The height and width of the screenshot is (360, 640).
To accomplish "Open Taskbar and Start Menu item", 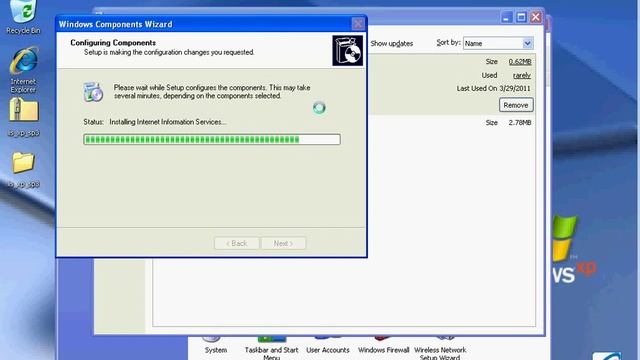I will click(271, 348).
